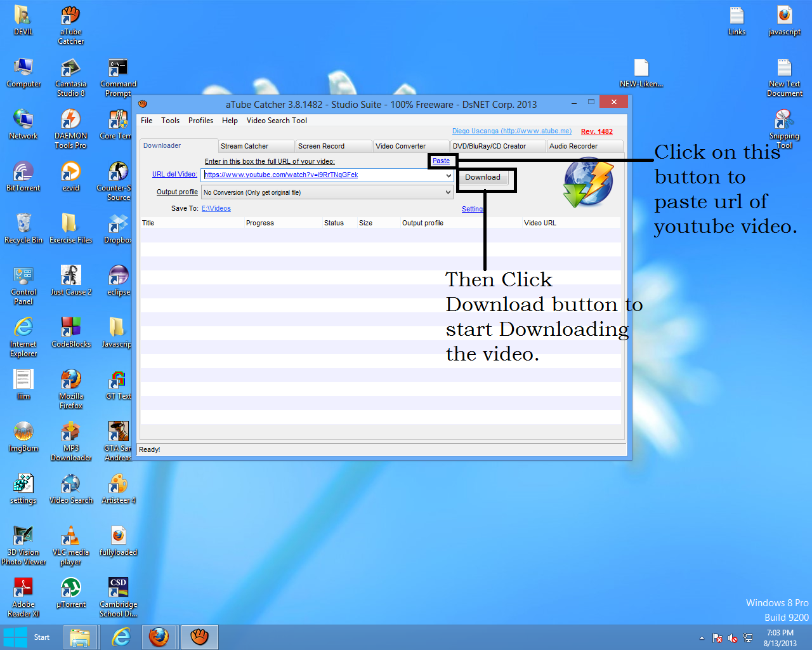Open the BitTorrent desktop icon
812x650 pixels.
[x=23, y=177]
